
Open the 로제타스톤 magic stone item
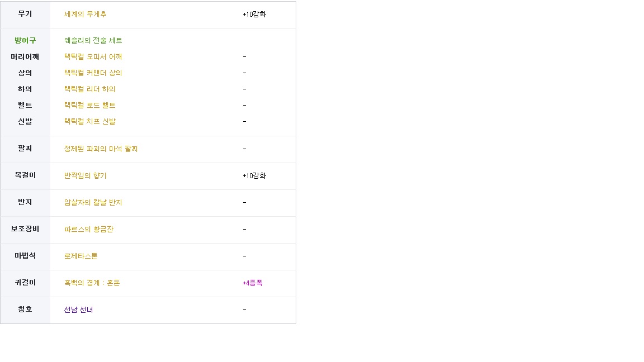(80, 256)
